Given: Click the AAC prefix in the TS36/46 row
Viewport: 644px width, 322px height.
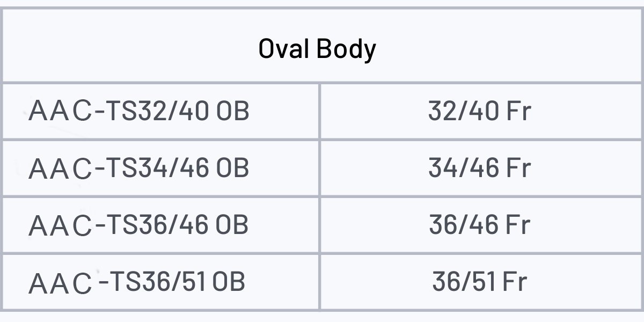Looking at the screenshot, I should pyautogui.click(x=61, y=225).
